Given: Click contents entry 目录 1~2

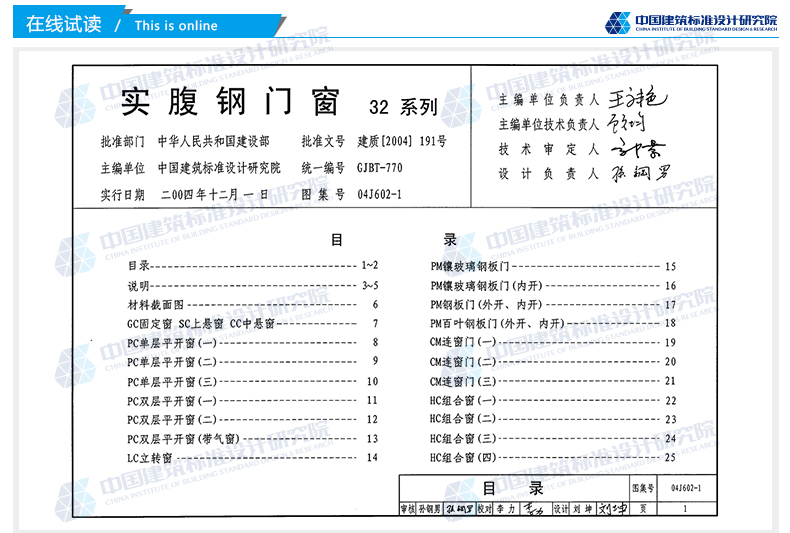Looking at the screenshot, I should click(253, 265).
